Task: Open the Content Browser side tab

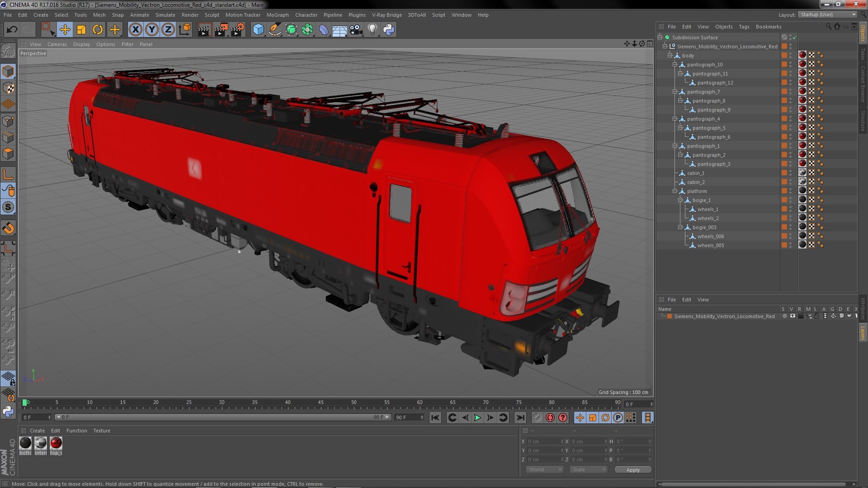Action: (x=863, y=84)
